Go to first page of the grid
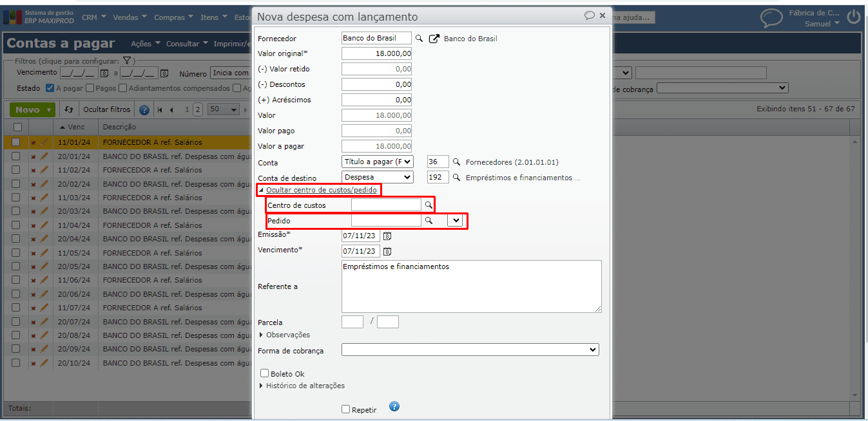The height and width of the screenshot is (421, 868). [x=160, y=110]
